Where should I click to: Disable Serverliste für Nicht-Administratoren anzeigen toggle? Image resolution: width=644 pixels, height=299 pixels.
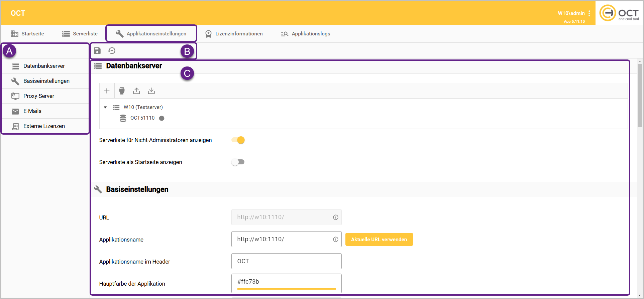pos(238,140)
